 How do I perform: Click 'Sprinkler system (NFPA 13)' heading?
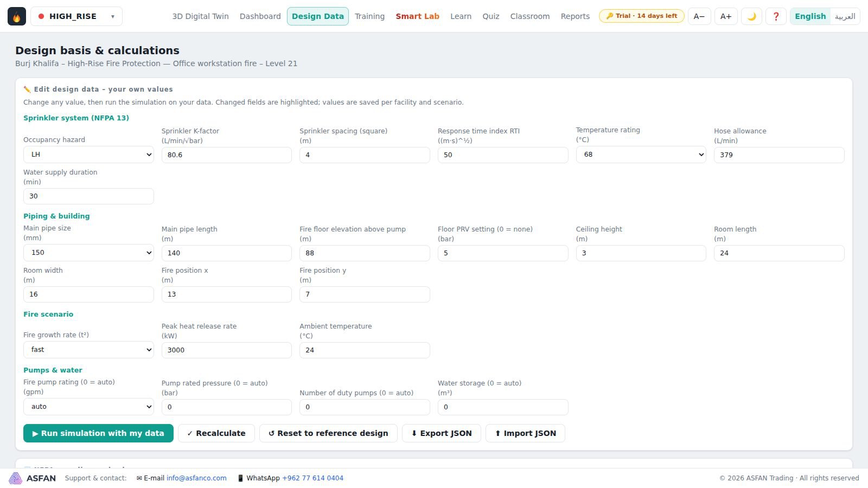[x=76, y=118]
